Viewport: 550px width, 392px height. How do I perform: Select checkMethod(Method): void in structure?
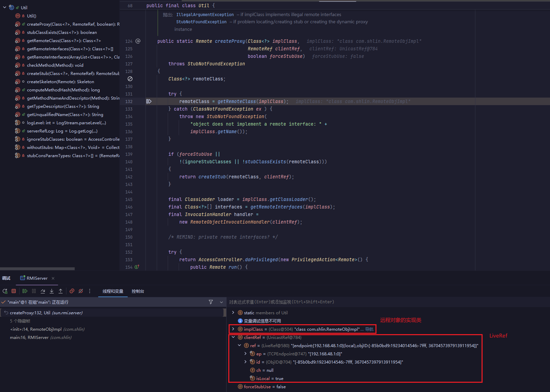[55, 65]
